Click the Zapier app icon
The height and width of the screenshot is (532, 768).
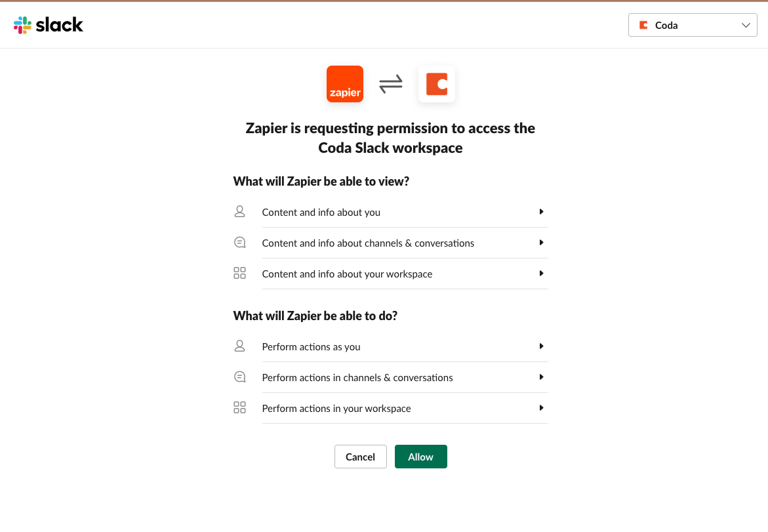[x=345, y=84]
